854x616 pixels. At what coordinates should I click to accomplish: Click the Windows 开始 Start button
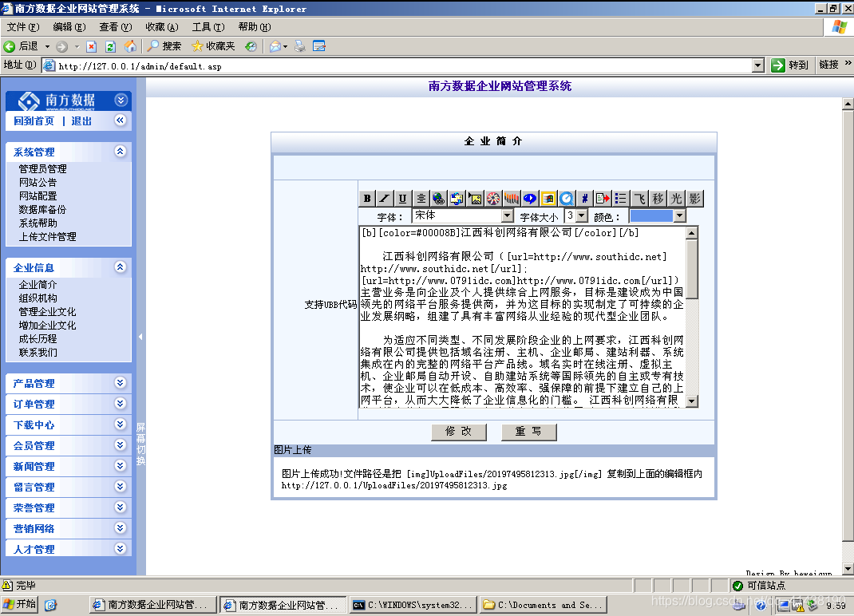pos(20,604)
